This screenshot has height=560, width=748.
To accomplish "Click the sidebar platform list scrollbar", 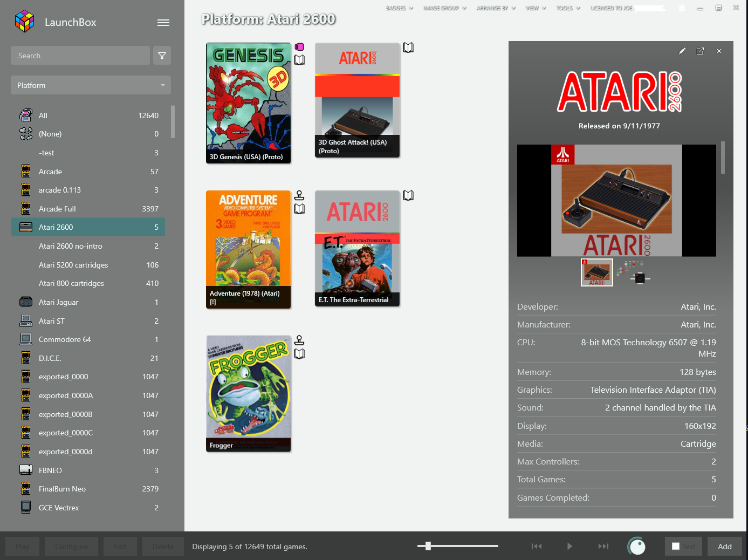I will click(x=173, y=121).
